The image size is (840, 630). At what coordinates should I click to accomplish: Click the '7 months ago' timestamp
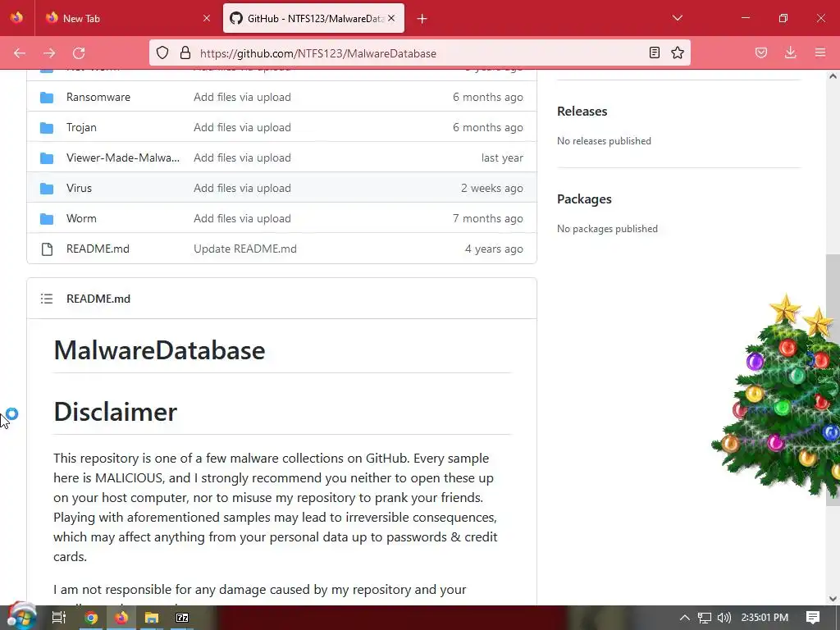coord(487,218)
